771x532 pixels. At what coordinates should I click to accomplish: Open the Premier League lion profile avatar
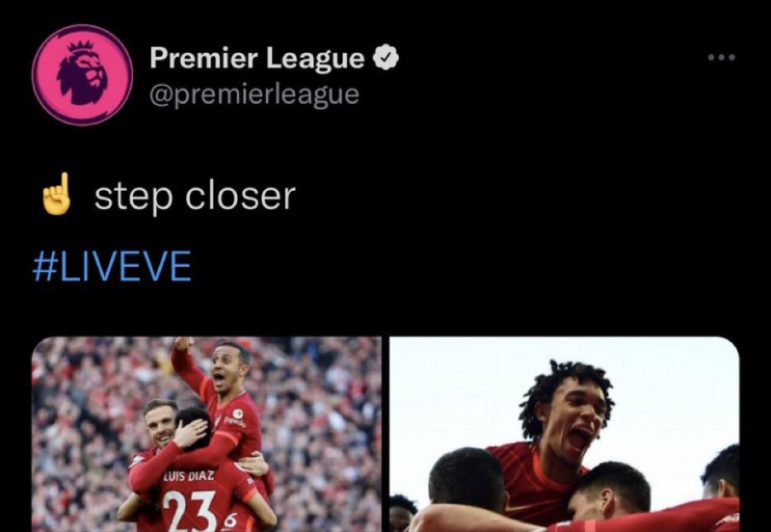pyautogui.click(x=82, y=75)
